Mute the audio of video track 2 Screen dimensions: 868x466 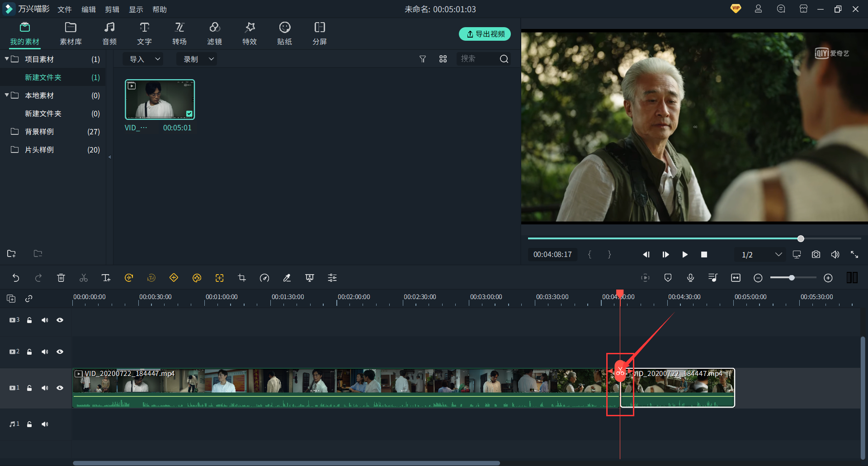45,352
